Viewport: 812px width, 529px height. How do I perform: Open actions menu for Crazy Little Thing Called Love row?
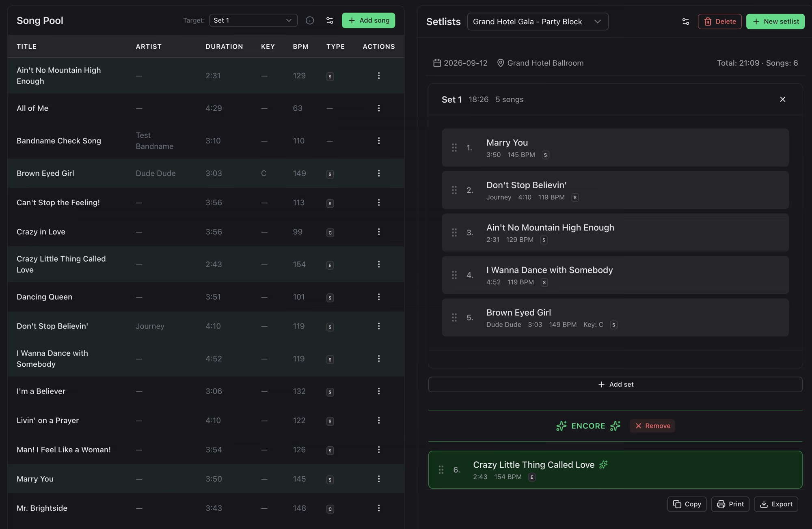pos(379,264)
